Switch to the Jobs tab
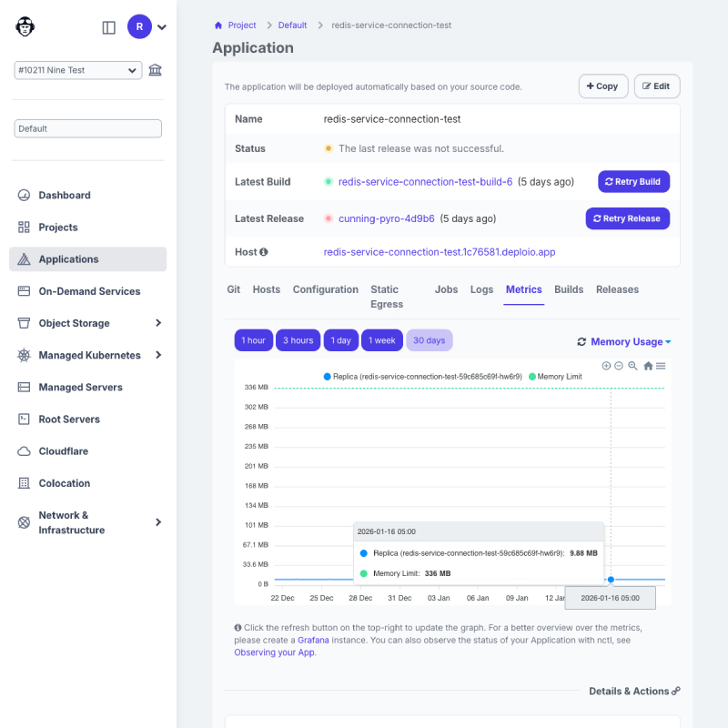The height and width of the screenshot is (728, 728). 446,289
